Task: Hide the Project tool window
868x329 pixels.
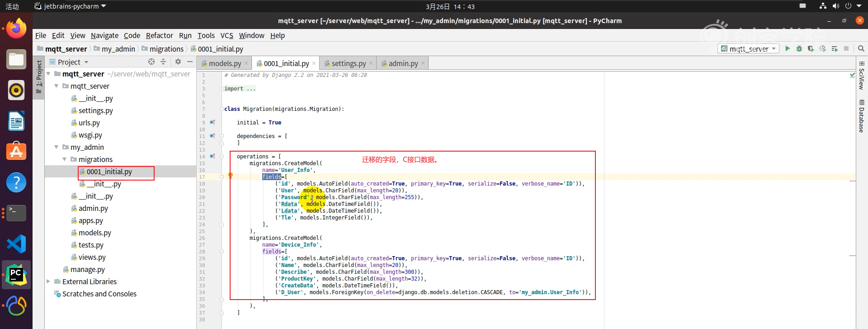Action: click(x=190, y=62)
